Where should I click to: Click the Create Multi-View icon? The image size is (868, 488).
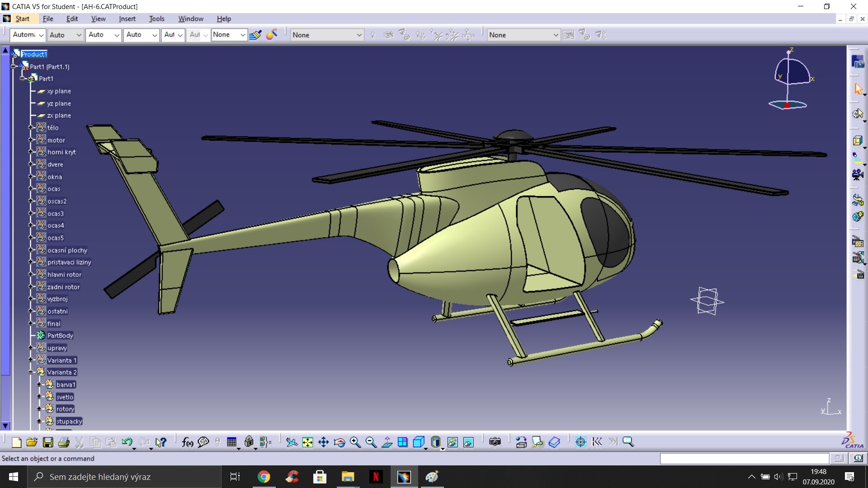(x=402, y=442)
